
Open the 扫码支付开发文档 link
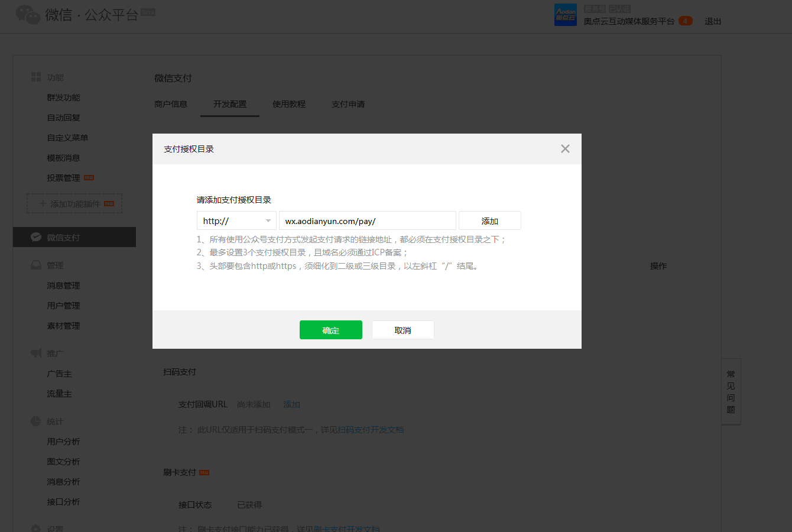(371, 430)
